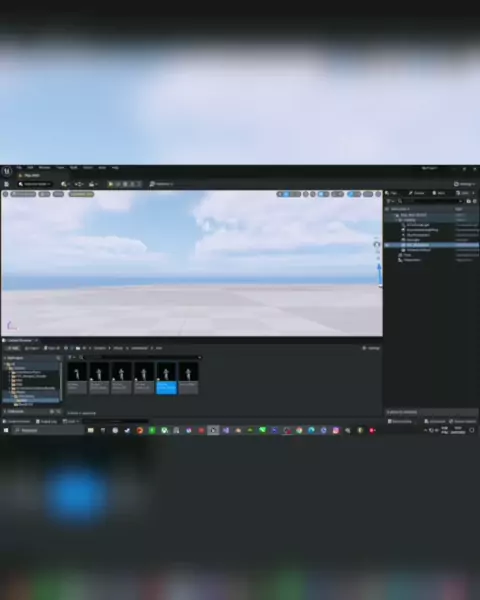The image size is (480, 600).
Task: Open the add content quick menu icon
Action: point(65,184)
